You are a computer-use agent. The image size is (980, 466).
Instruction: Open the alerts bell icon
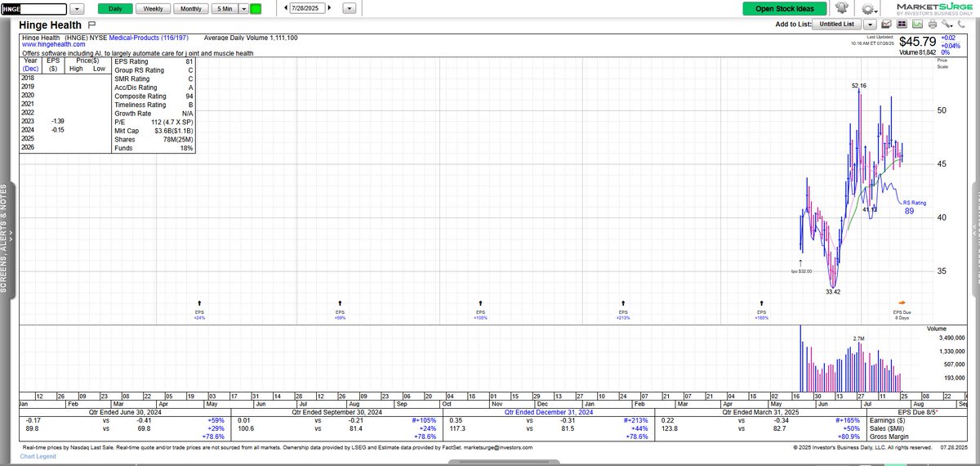pyautogui.click(x=842, y=8)
